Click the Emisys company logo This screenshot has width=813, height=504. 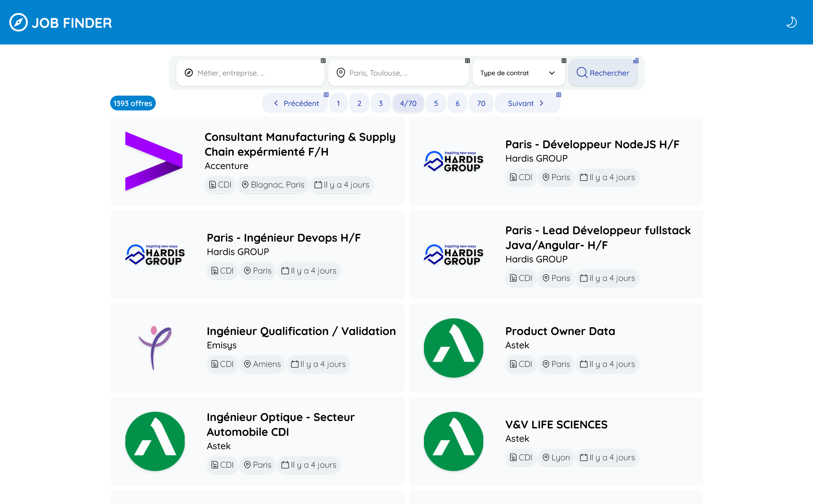coord(155,348)
